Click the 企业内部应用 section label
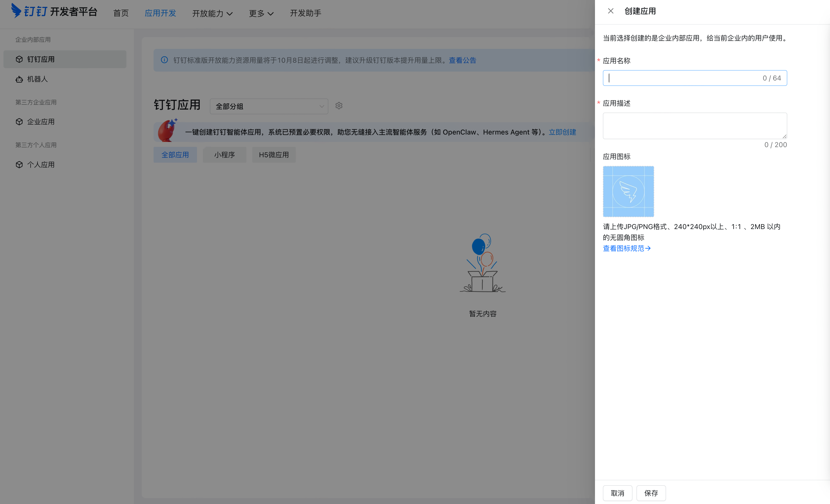 tap(33, 40)
